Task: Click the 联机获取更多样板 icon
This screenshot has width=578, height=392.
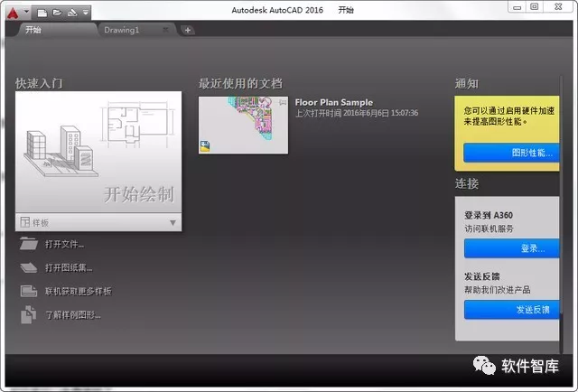Action: point(29,291)
